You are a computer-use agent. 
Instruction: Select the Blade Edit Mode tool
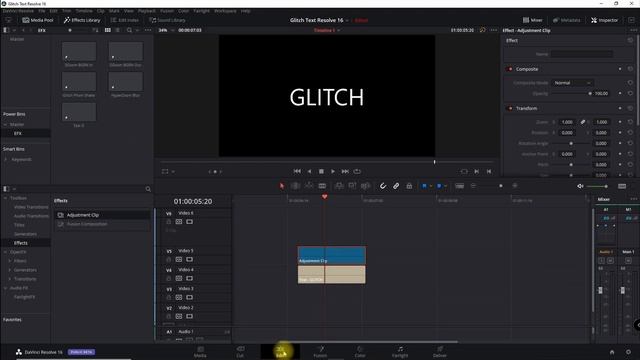point(322,186)
